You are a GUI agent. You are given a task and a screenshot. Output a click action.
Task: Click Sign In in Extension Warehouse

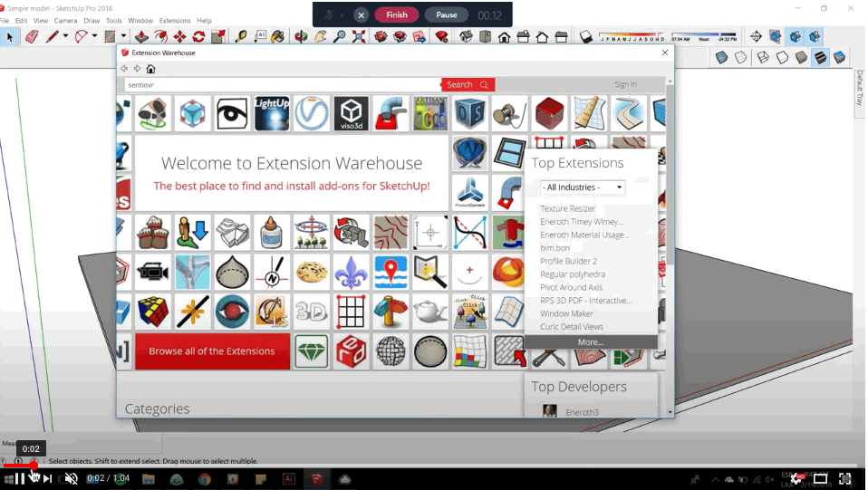(x=625, y=84)
